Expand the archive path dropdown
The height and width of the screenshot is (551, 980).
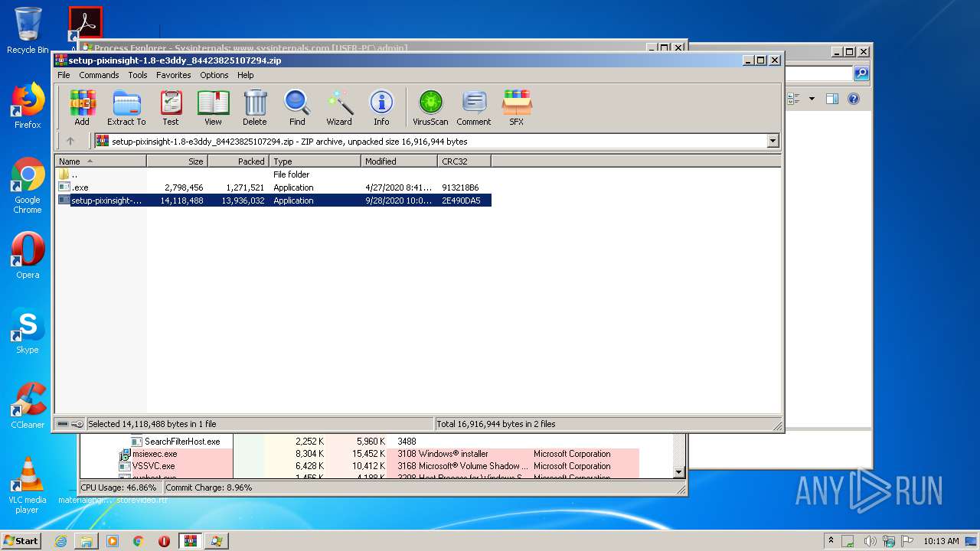point(773,141)
